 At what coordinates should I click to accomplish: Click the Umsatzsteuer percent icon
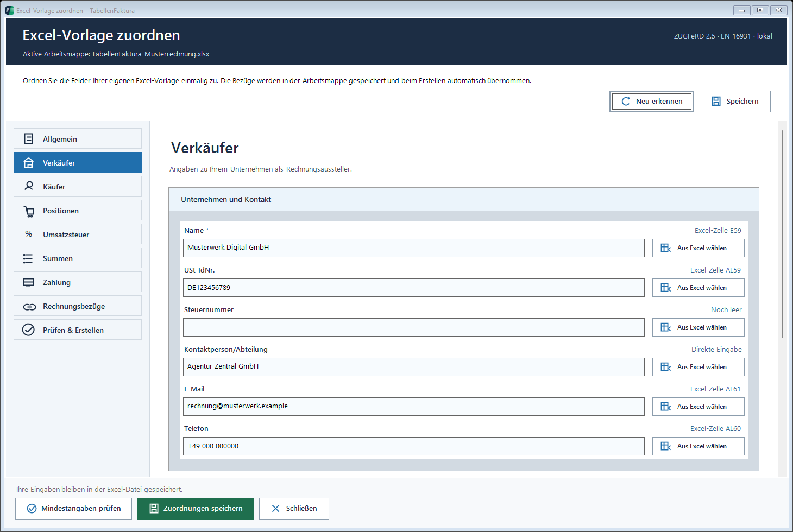click(29, 234)
